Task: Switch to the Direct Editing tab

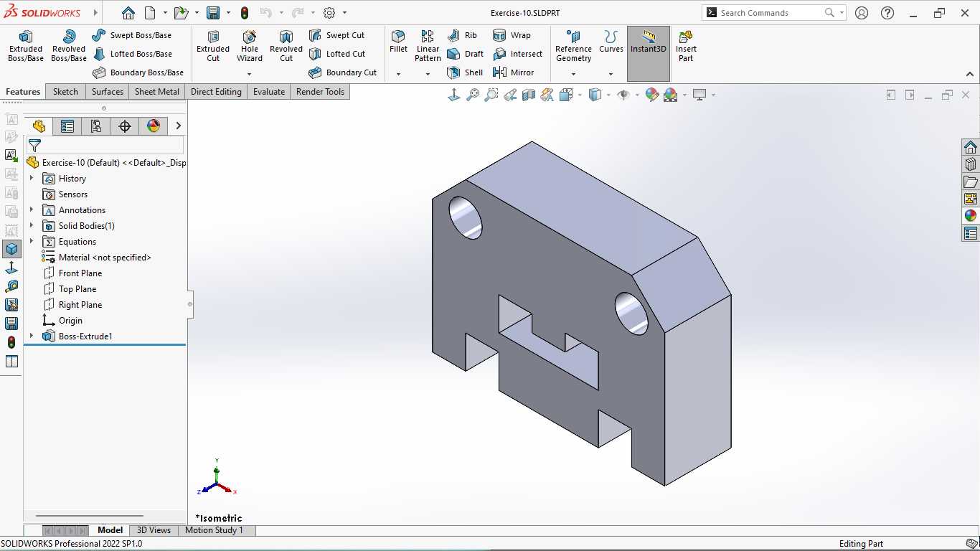Action: coord(216,92)
